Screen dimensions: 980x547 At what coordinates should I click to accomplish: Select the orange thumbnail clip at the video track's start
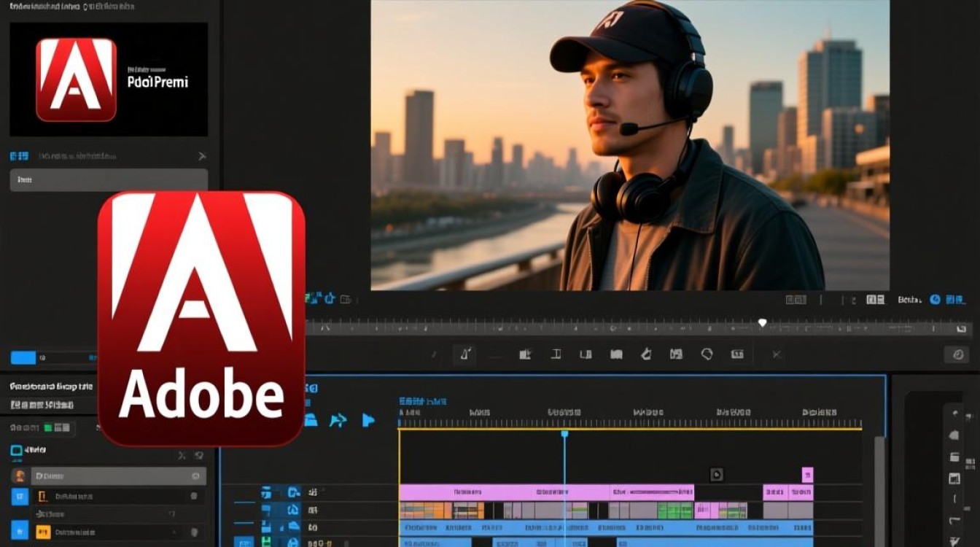tap(426, 511)
